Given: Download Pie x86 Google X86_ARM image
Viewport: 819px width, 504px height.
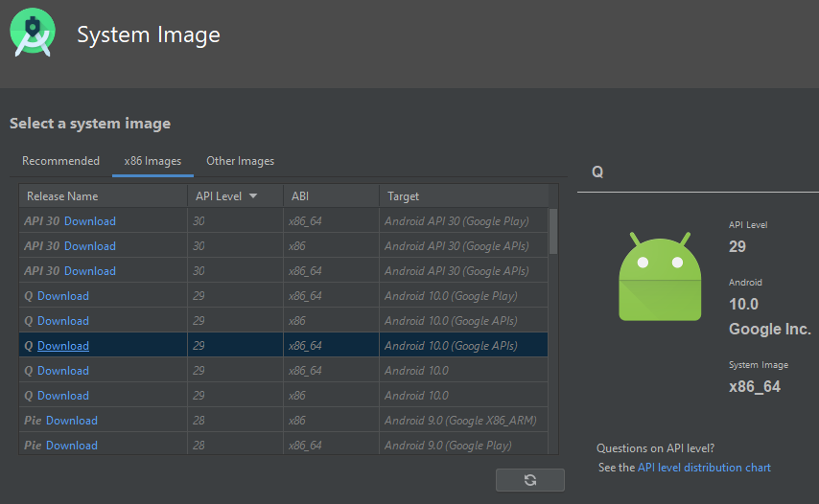Looking at the screenshot, I should tap(72, 421).
